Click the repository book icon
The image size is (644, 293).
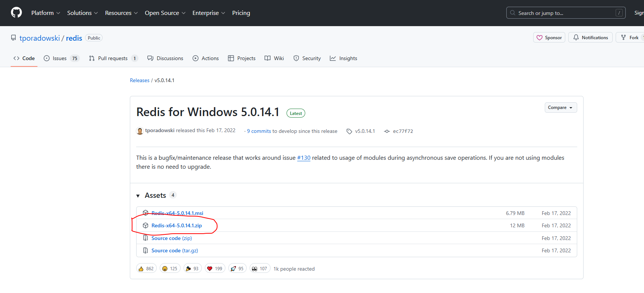13,38
